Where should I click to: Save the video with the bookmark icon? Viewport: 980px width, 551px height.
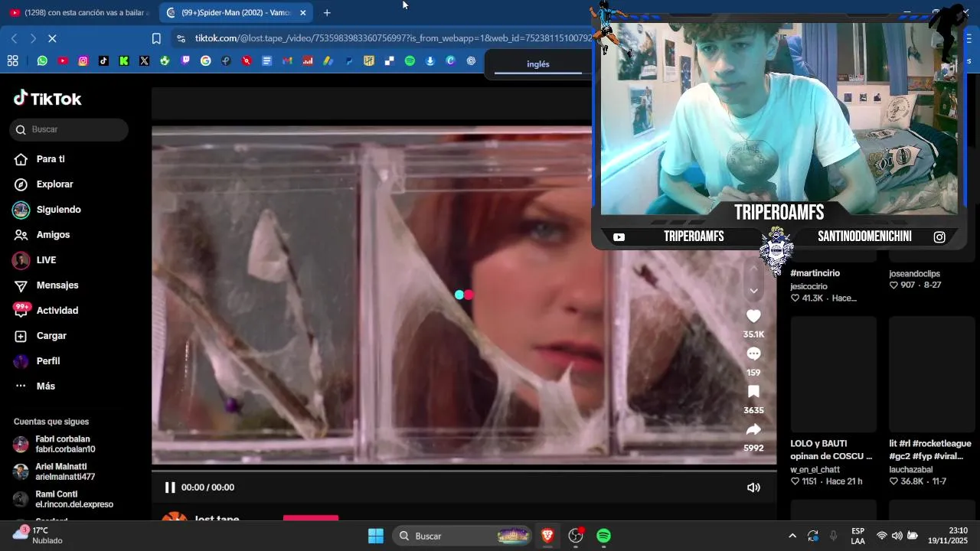click(753, 392)
